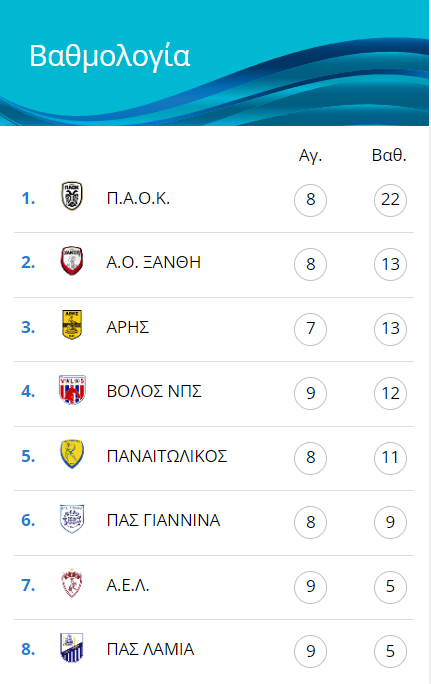The width and height of the screenshot is (431, 684).
Task: Click the ΠΑΣ ΛΑΜΙΑ team crest
Action: coord(72,648)
